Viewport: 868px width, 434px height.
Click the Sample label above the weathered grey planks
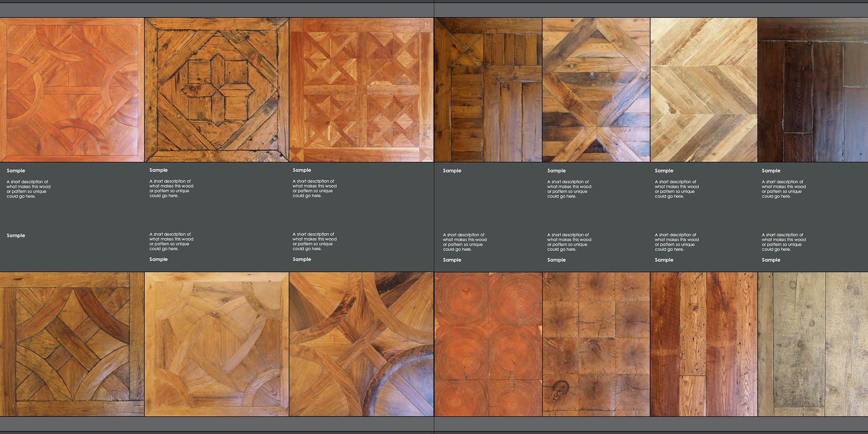(771, 260)
